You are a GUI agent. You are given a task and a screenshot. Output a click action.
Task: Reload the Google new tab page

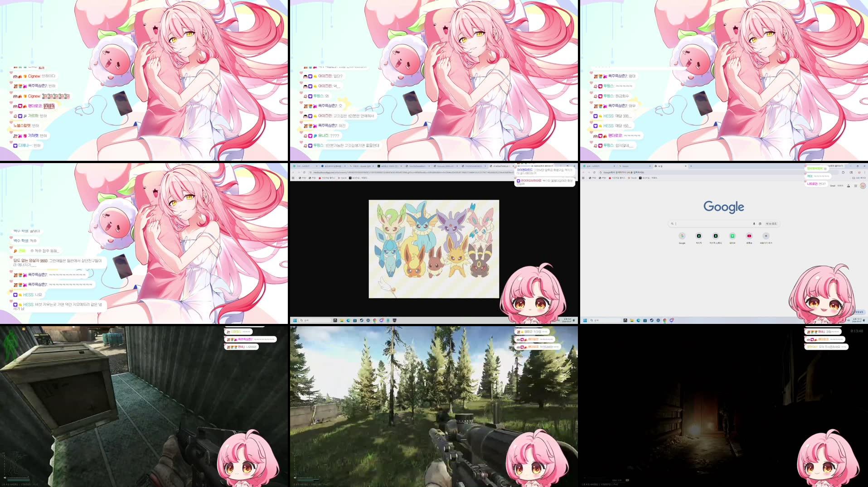click(594, 172)
